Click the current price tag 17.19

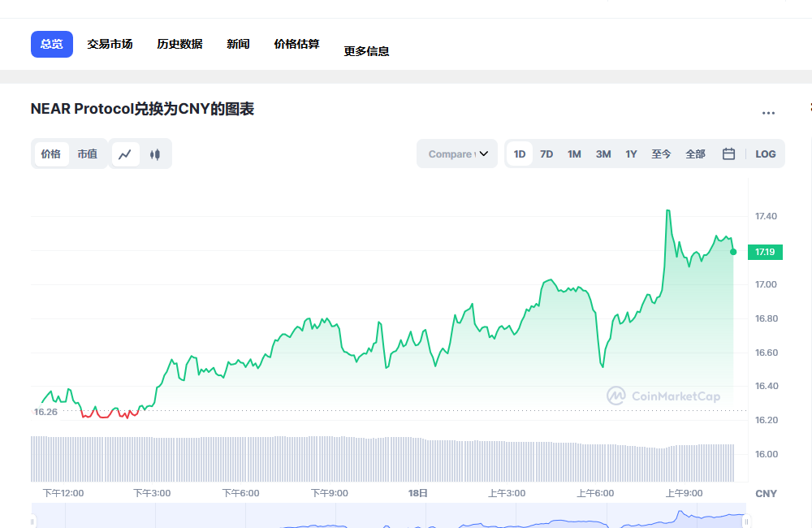765,252
